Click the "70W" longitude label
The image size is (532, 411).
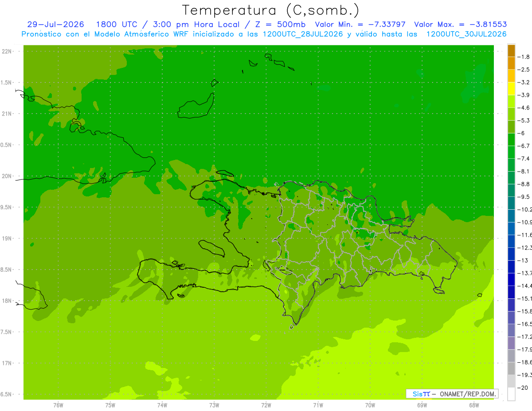point(370,405)
